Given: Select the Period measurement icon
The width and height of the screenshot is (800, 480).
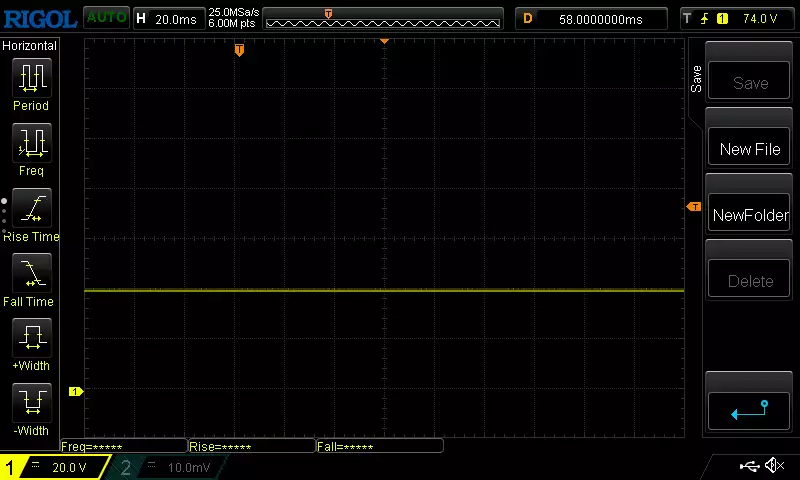Looking at the screenshot, I should 32,78.
